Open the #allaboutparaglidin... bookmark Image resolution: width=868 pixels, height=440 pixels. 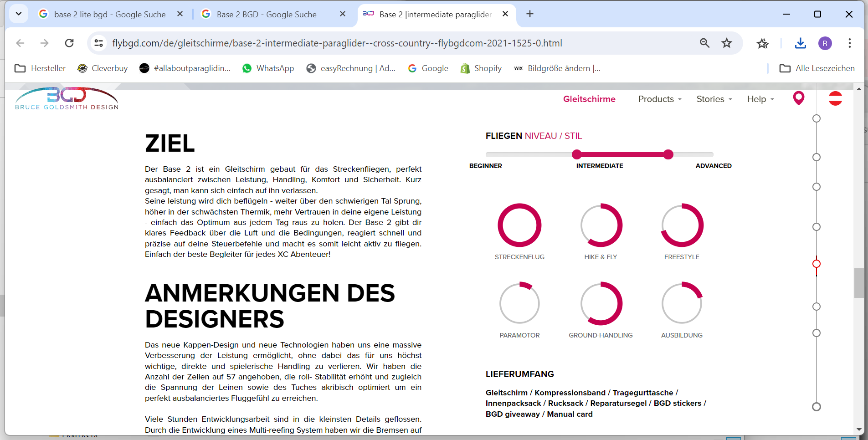[185, 68]
